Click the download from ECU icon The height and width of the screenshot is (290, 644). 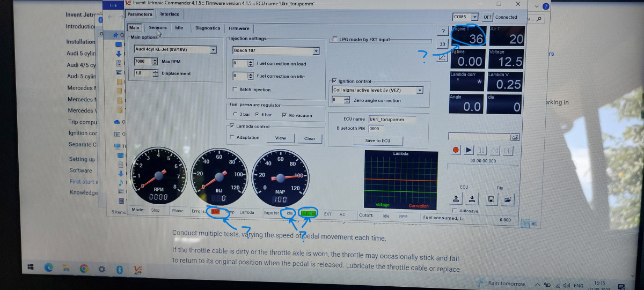pyautogui.click(x=471, y=199)
